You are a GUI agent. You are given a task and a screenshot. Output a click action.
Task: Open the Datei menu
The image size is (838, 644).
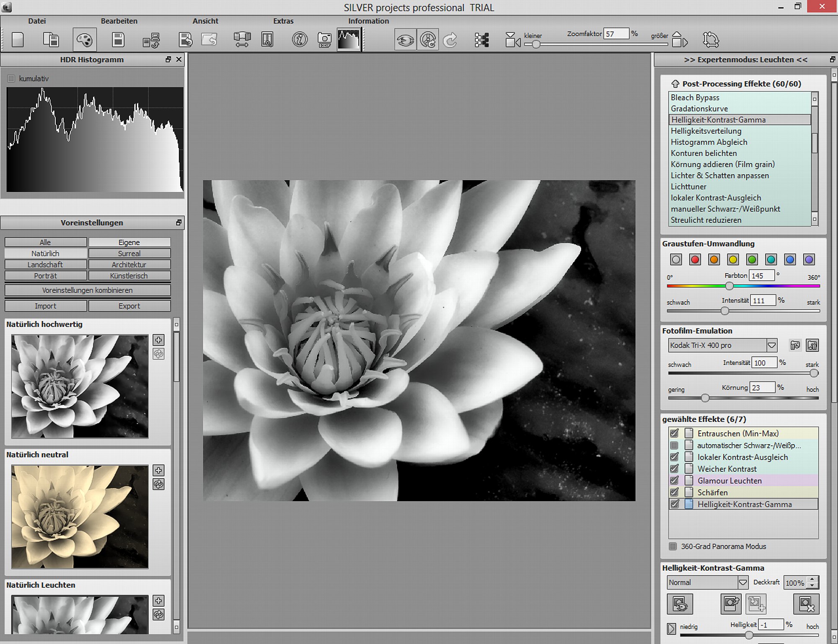point(37,21)
